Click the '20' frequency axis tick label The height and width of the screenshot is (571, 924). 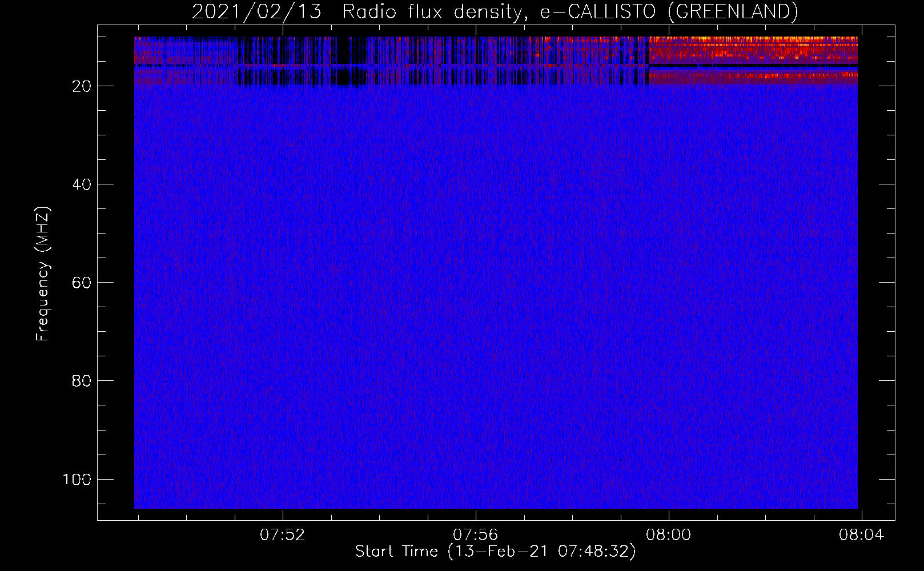(x=82, y=86)
